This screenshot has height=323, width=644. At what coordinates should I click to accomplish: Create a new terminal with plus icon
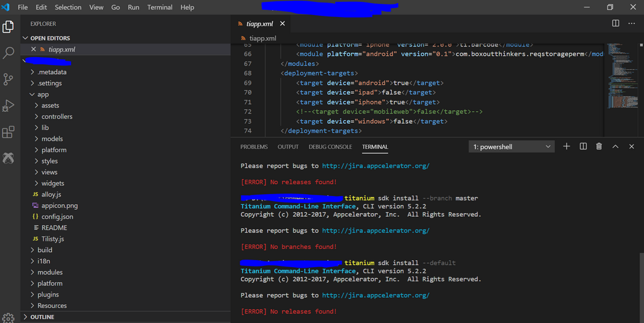[567, 146]
